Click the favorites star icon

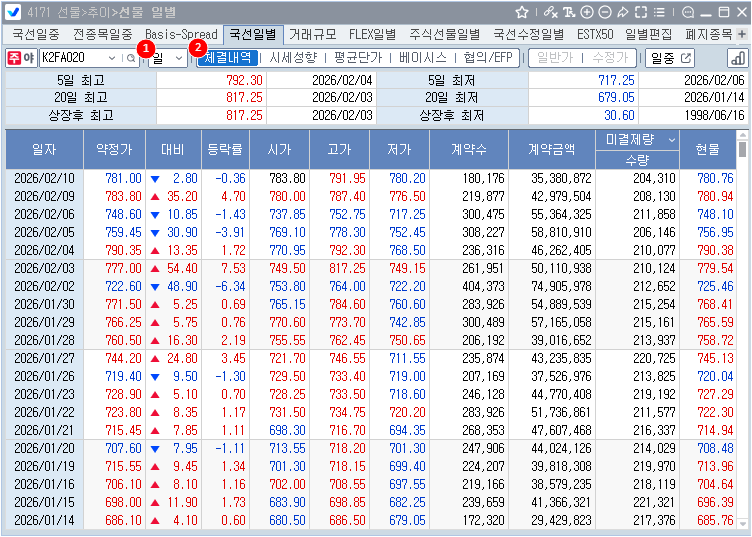pyautogui.click(x=522, y=12)
